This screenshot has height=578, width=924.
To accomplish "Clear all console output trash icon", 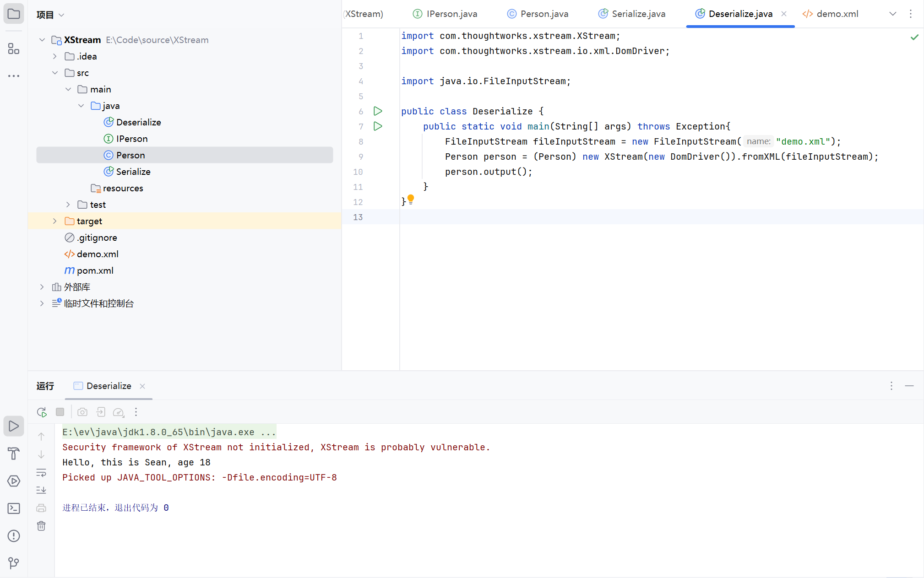I will click(x=41, y=526).
